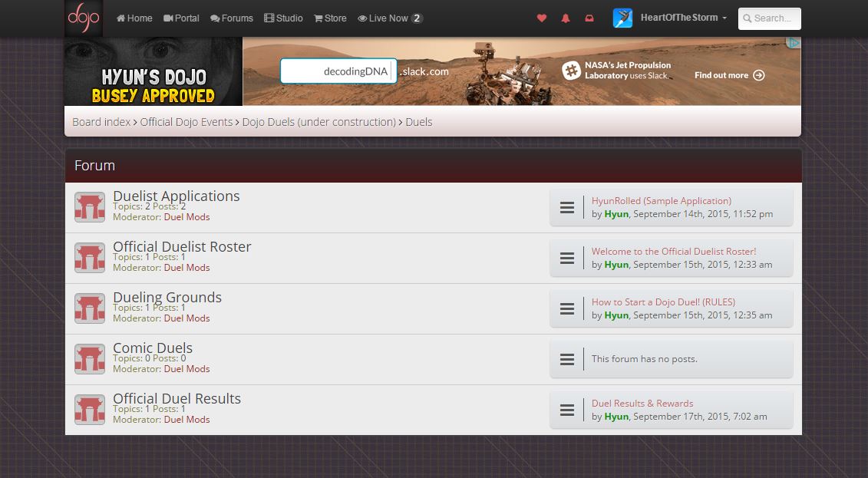Go to Official Dojo Events breadcrumb
This screenshot has height=478, width=868.
[186, 122]
